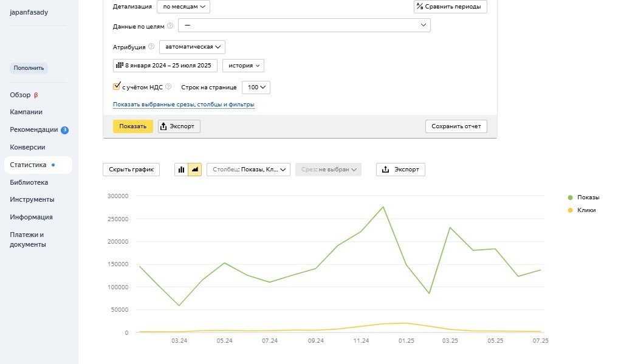Switch chart to bar graph view
This screenshot has height=364, width=638.
pos(181,170)
